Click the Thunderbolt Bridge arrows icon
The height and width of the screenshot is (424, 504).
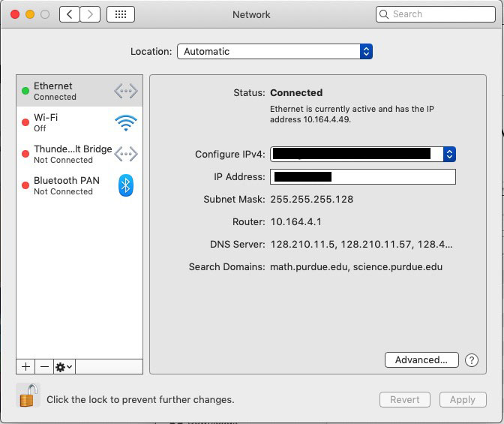(x=125, y=154)
